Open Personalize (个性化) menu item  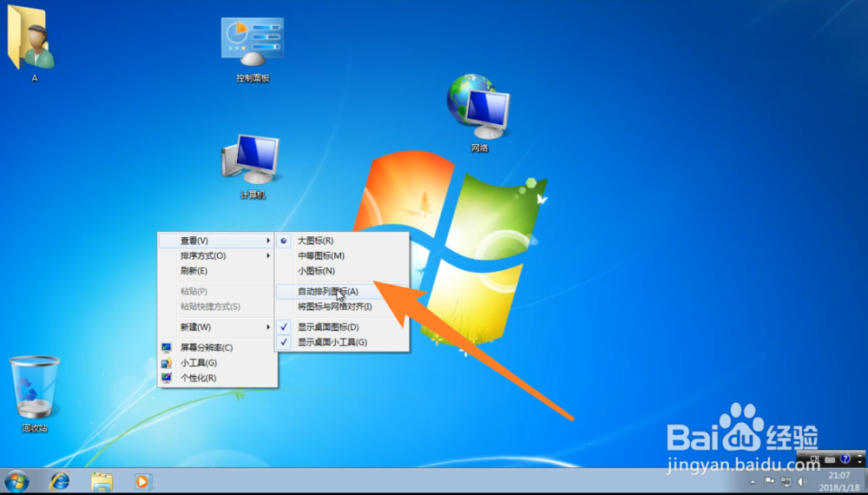point(217,378)
